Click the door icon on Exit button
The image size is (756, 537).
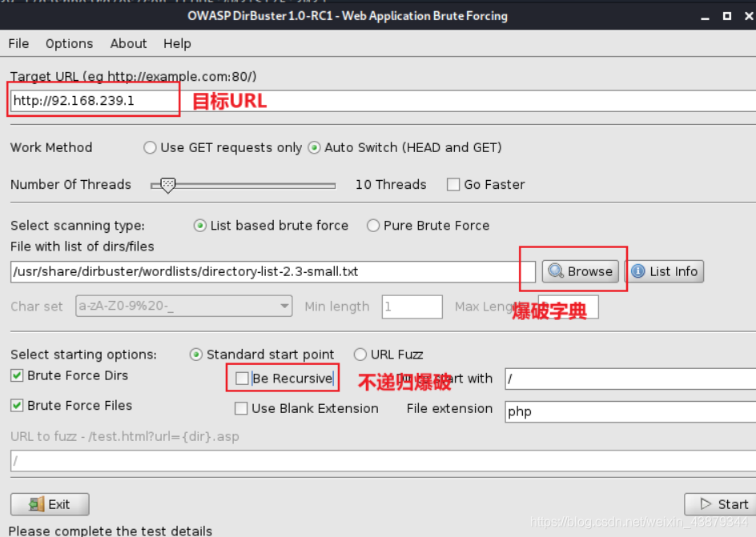click(x=36, y=504)
